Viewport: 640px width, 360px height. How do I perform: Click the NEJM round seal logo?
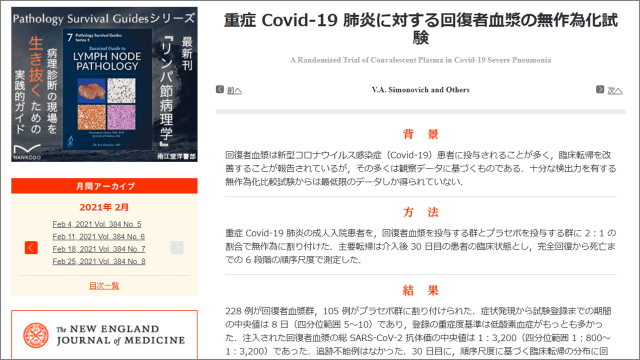pyautogui.click(x=36, y=336)
